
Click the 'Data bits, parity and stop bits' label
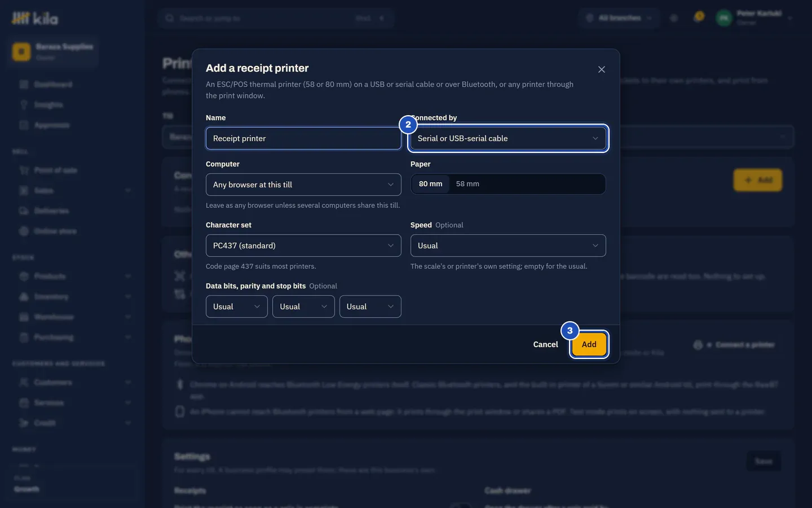[255, 286]
